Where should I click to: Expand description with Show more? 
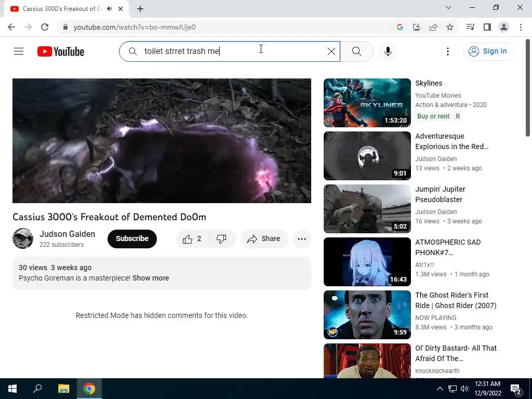click(x=151, y=278)
